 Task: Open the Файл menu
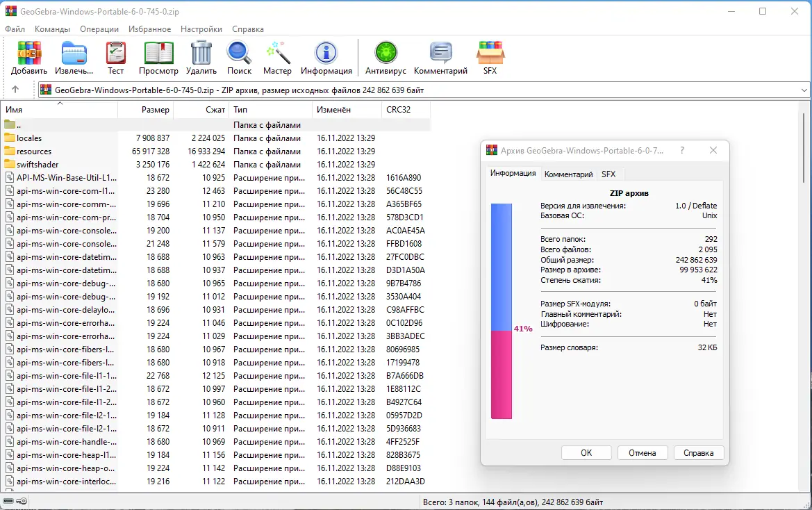click(x=15, y=29)
